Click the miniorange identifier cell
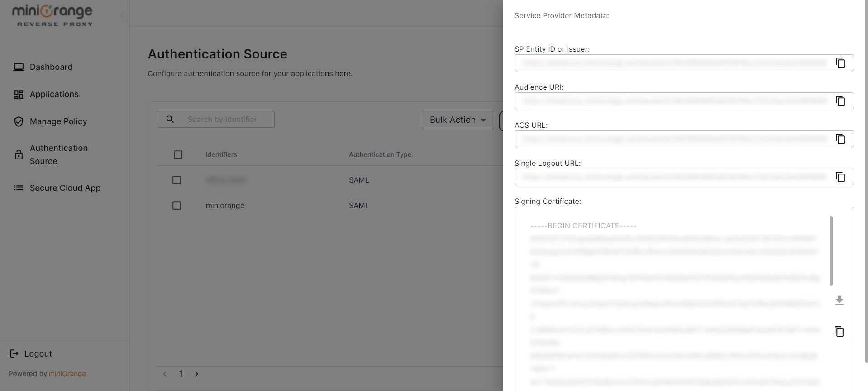Image resolution: width=868 pixels, height=391 pixels. click(225, 206)
